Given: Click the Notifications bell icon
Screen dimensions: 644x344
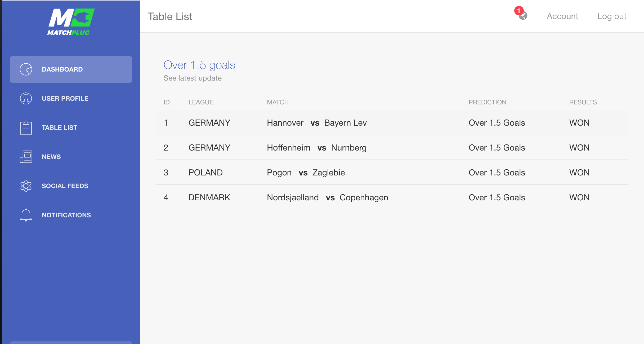Looking at the screenshot, I should point(26,215).
